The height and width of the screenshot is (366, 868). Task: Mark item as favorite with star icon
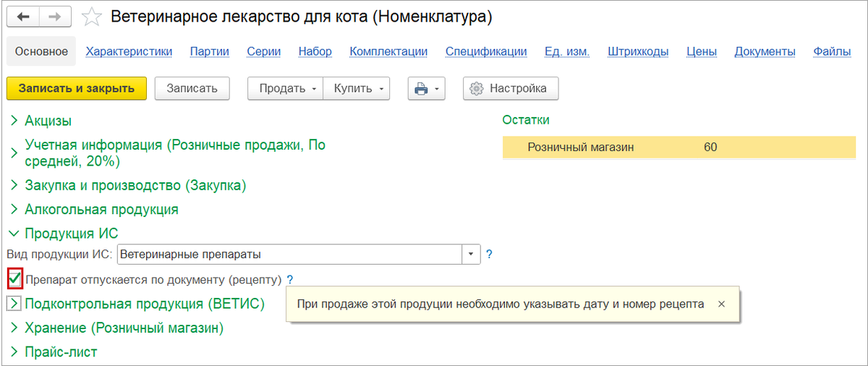point(91,17)
